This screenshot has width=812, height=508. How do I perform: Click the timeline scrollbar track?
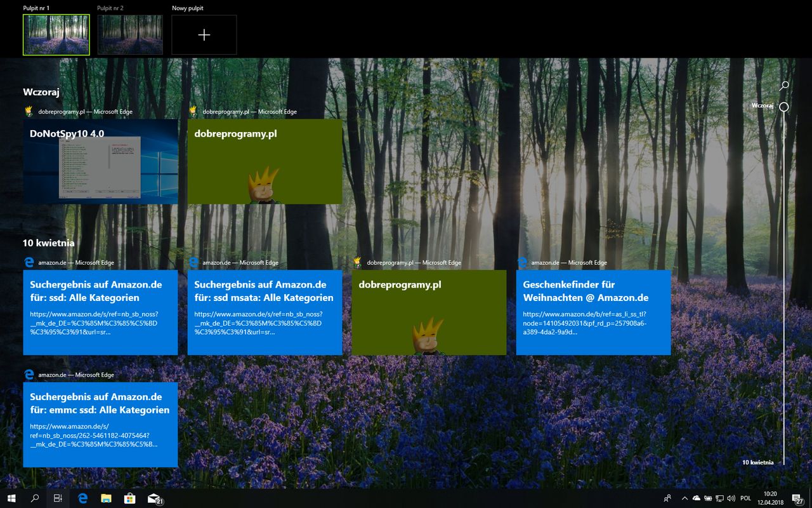coord(784,288)
